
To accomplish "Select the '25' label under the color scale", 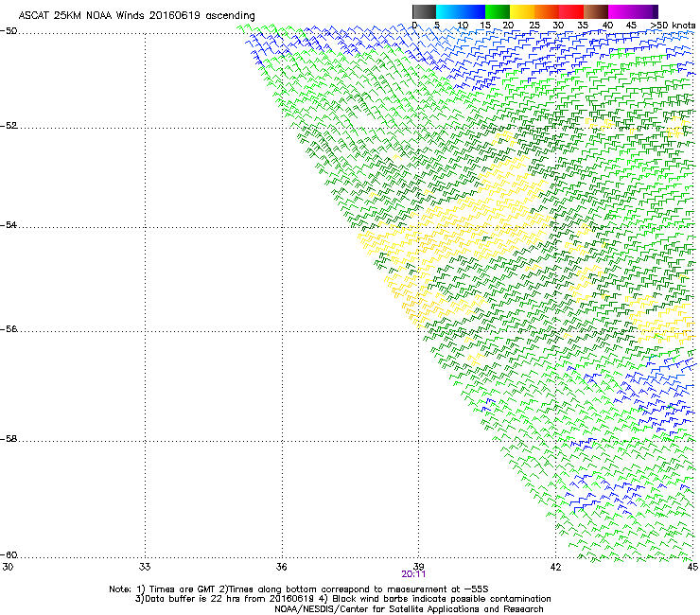I will (534, 26).
